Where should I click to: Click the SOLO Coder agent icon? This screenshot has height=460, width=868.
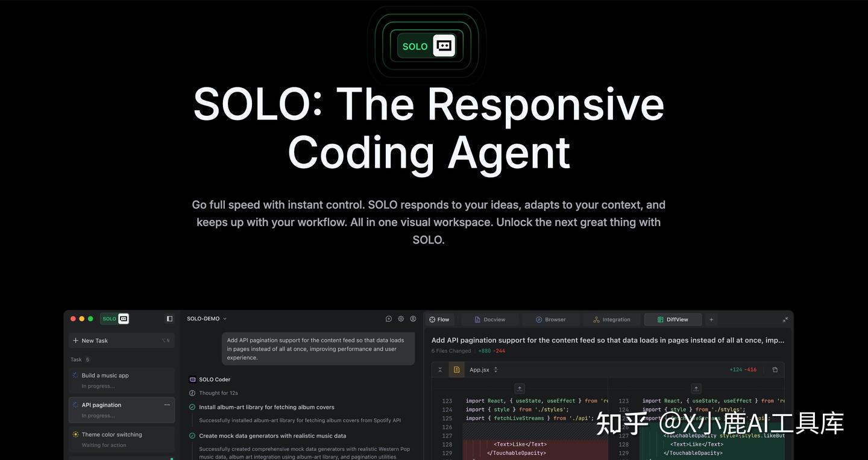point(192,379)
